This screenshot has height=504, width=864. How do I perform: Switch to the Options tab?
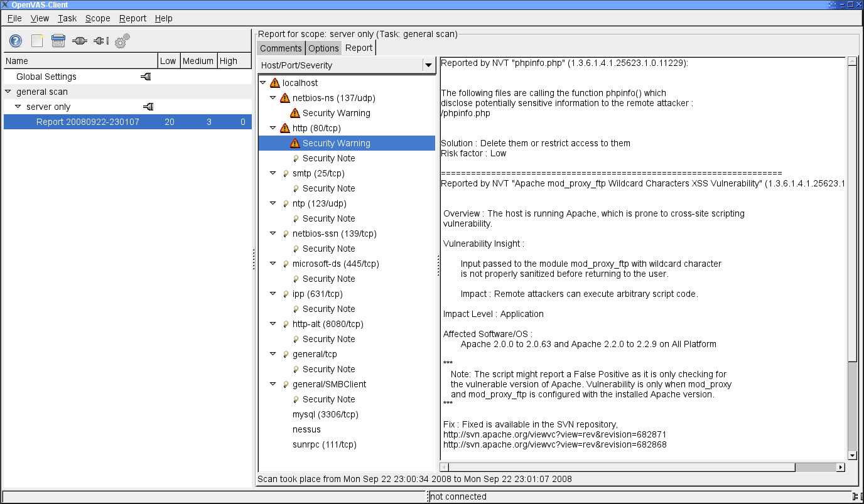(x=323, y=48)
